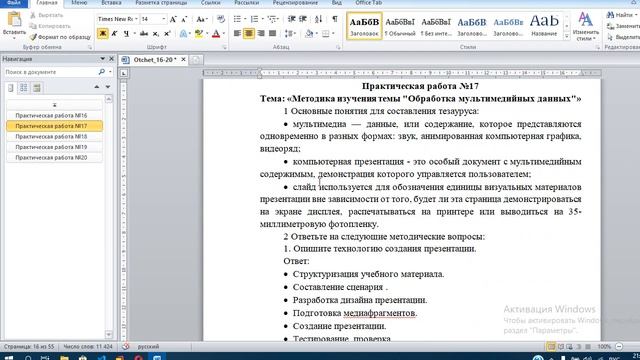This screenshot has width=640, height=360.
Task: Switch to the Вставка tab
Action: (x=111, y=3)
